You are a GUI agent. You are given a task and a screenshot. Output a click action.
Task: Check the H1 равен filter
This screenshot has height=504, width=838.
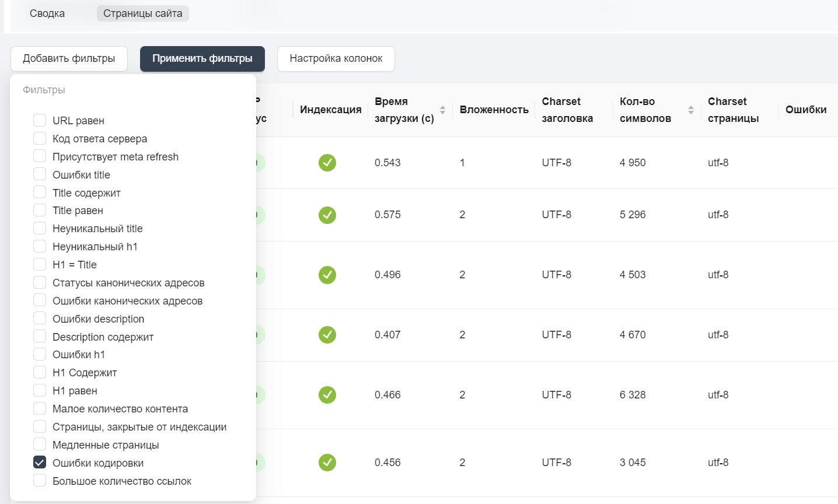click(x=40, y=390)
